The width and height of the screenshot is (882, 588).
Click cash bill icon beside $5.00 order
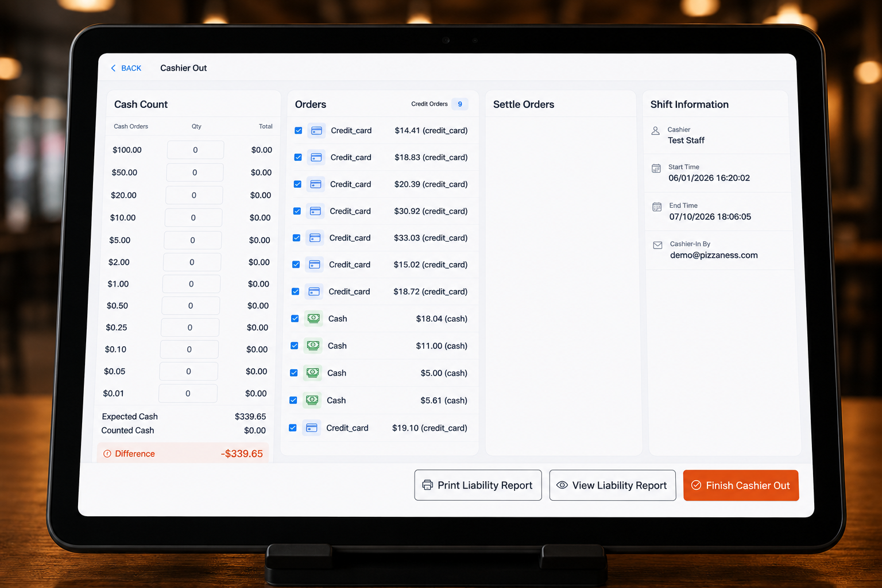312,373
